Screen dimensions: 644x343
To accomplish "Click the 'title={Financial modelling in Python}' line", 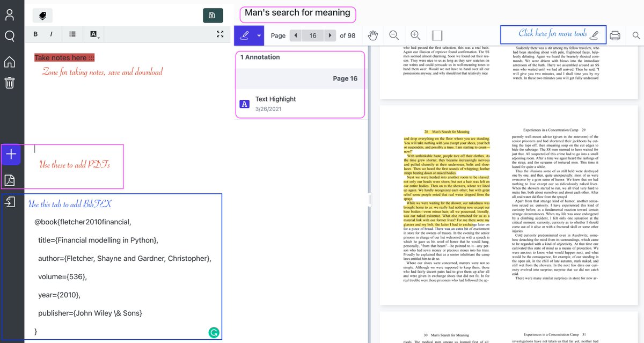I will tap(98, 240).
